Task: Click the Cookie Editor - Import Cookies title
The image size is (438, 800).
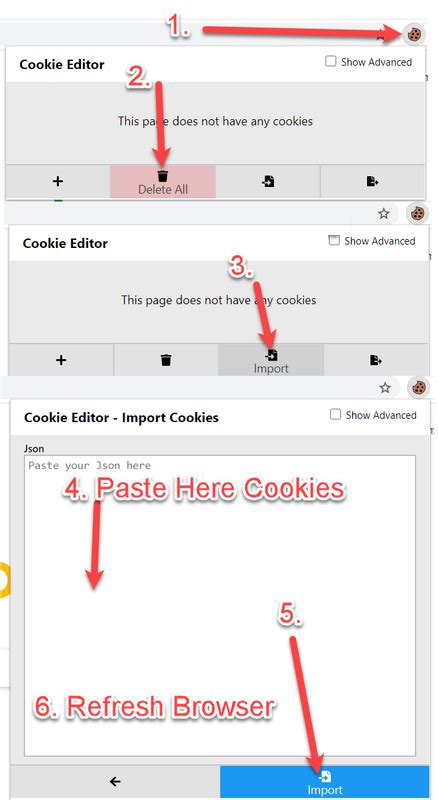Action: [x=121, y=417]
